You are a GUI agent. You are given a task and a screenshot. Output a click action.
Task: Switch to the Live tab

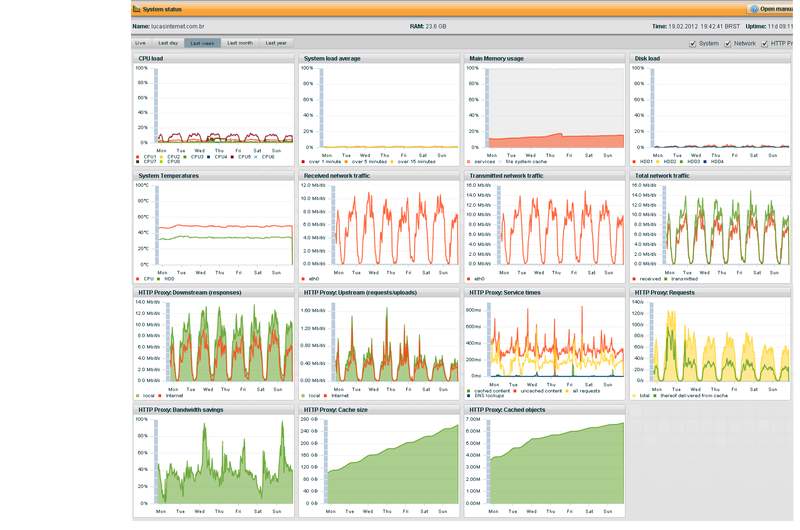tap(141, 43)
